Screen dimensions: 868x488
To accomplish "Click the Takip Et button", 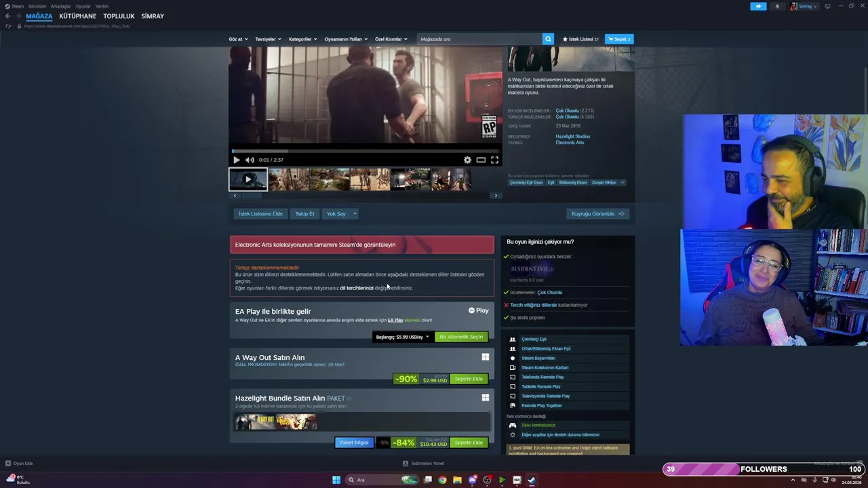I will tap(304, 213).
